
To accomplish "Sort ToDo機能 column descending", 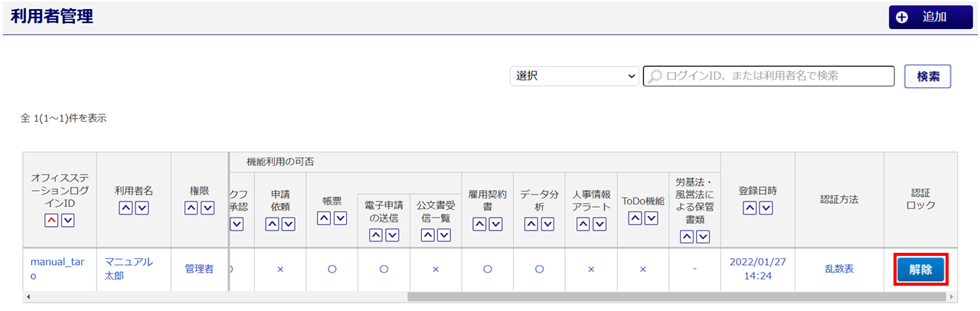I will pos(651,219).
